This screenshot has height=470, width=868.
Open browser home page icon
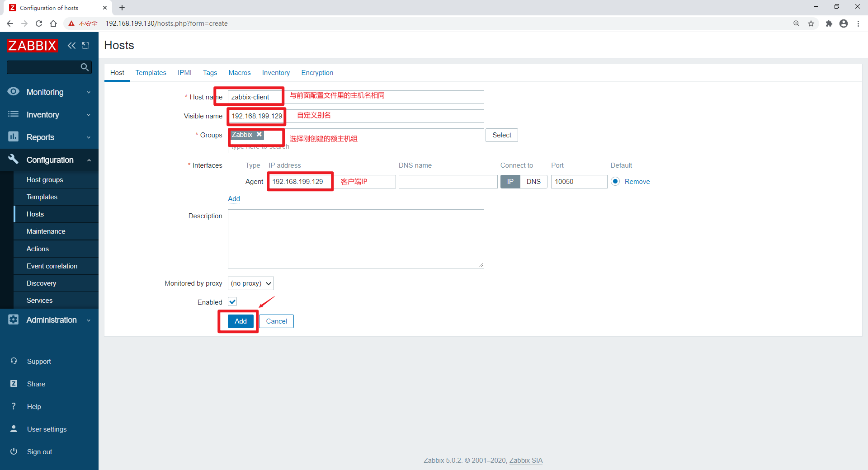tap(53, 23)
